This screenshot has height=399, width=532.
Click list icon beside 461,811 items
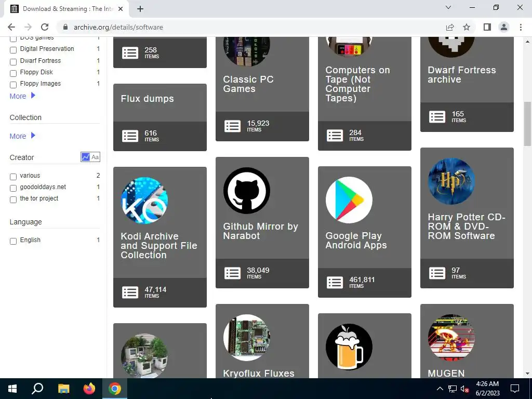point(335,283)
